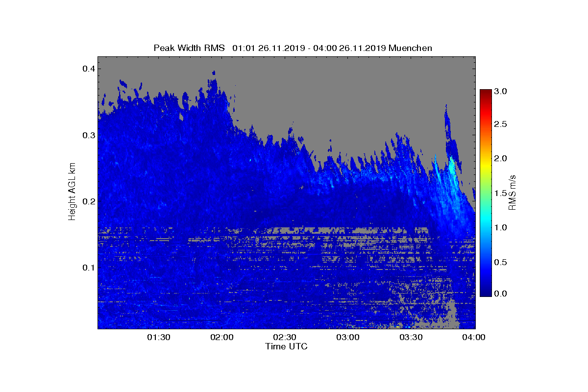Image resolution: width=588 pixels, height=392 pixels.
Task: Click the cyan high-RMS streak near 03:50
Action: (452, 168)
